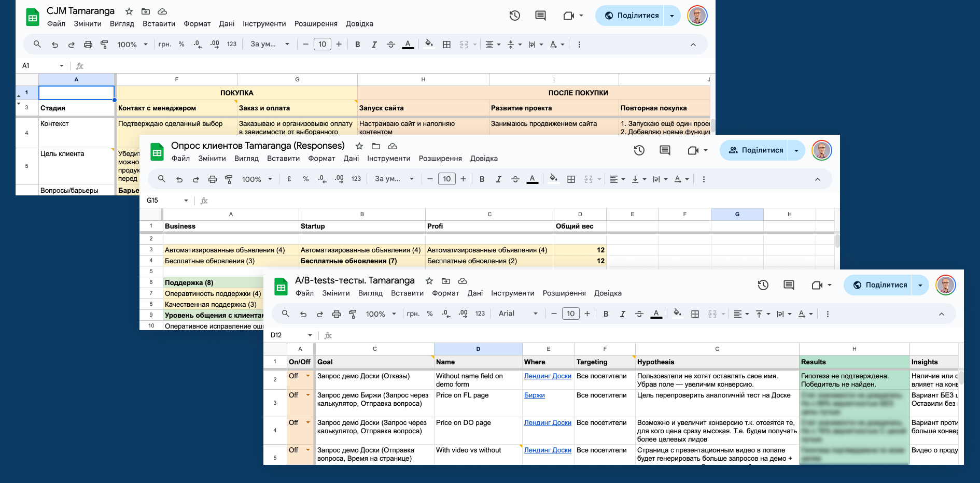Toggle bold in Опрос клиентов toolbar

[x=482, y=179]
